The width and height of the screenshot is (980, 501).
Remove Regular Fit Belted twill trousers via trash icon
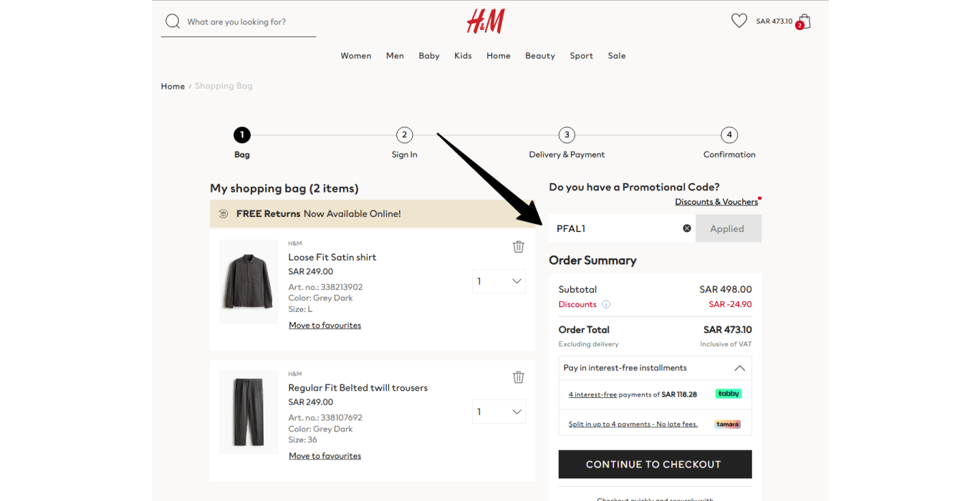pyautogui.click(x=519, y=377)
